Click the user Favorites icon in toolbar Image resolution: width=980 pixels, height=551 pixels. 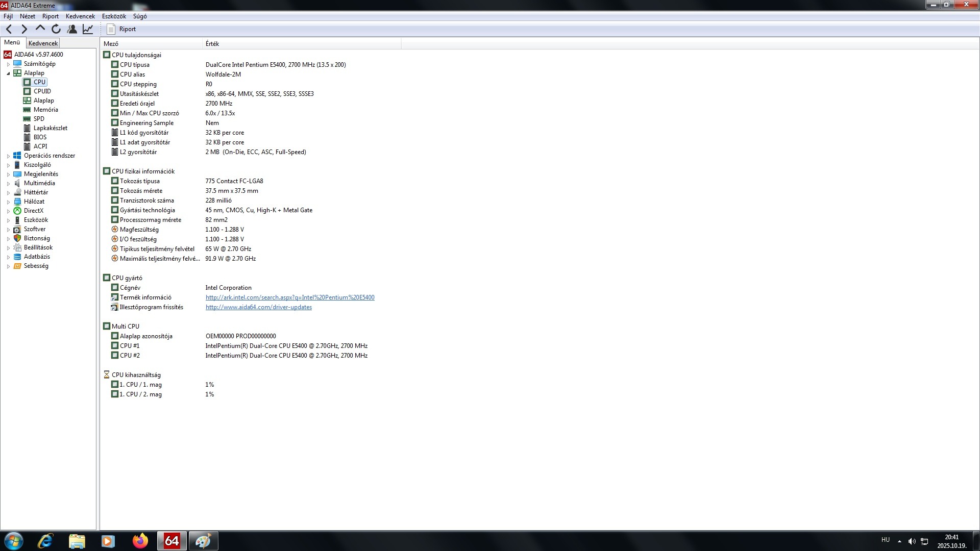[x=72, y=29]
